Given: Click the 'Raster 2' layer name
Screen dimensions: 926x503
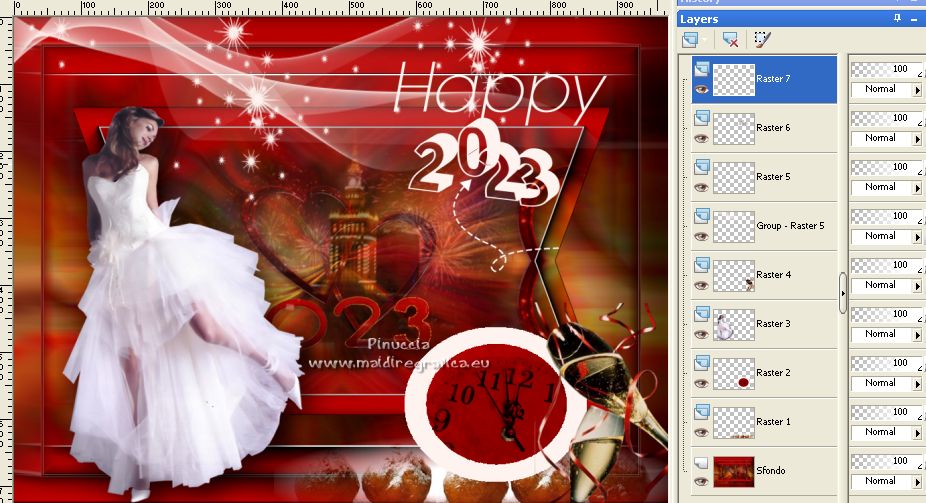Looking at the screenshot, I should 773,373.
